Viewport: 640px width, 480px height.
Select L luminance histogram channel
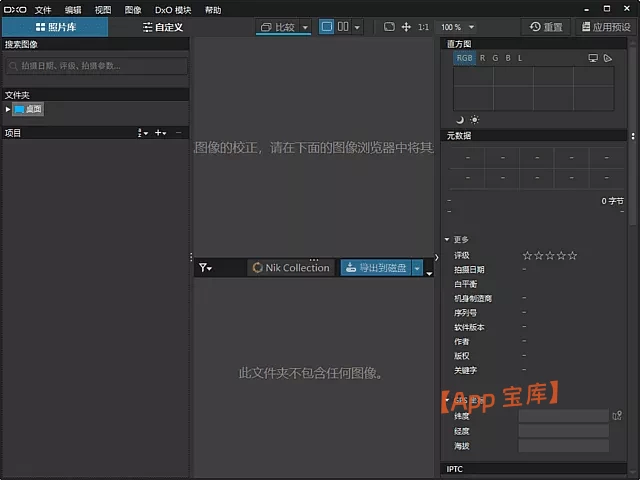[520, 58]
